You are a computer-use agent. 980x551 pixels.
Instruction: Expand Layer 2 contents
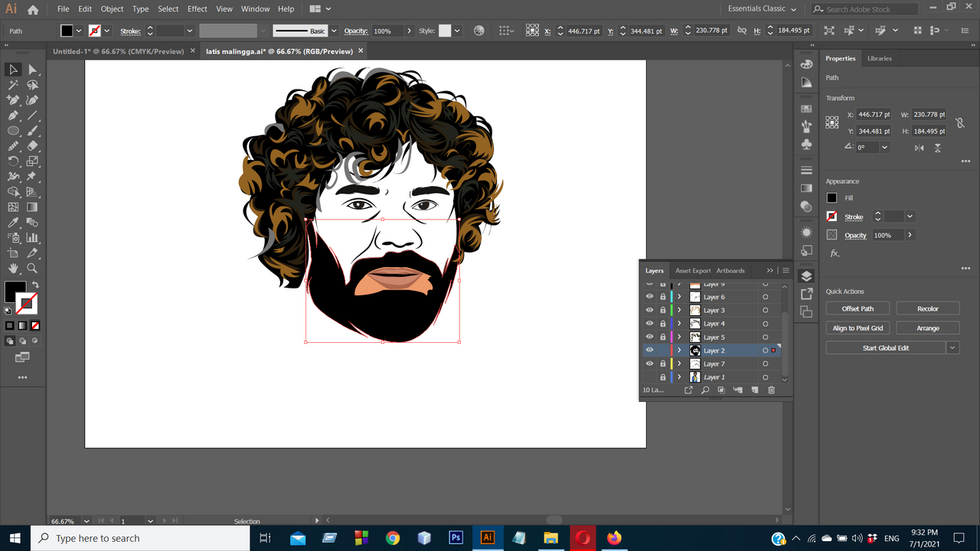coord(679,350)
